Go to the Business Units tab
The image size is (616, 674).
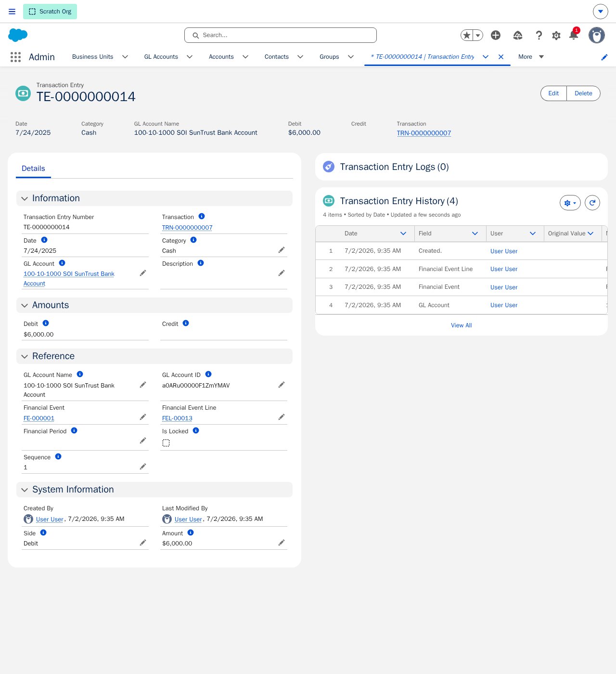click(x=93, y=57)
